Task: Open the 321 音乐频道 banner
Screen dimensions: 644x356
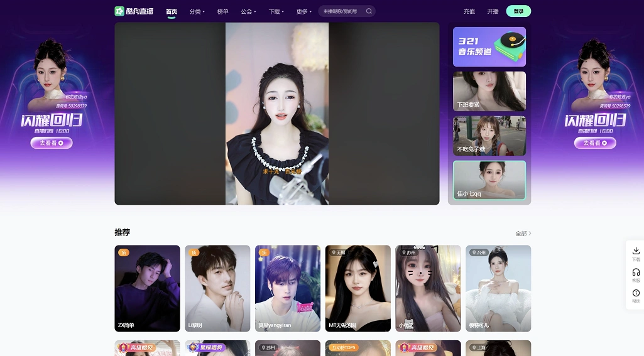Action: (x=489, y=47)
